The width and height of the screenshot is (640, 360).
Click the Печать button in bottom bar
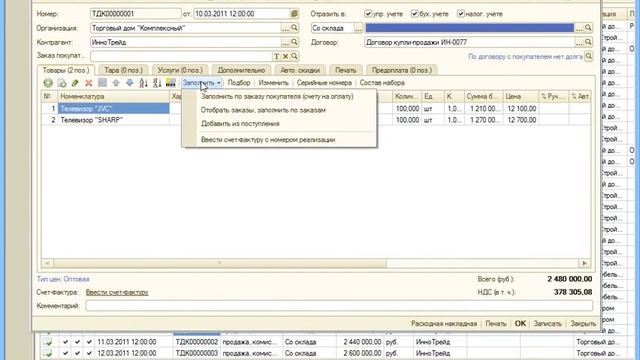point(496,324)
